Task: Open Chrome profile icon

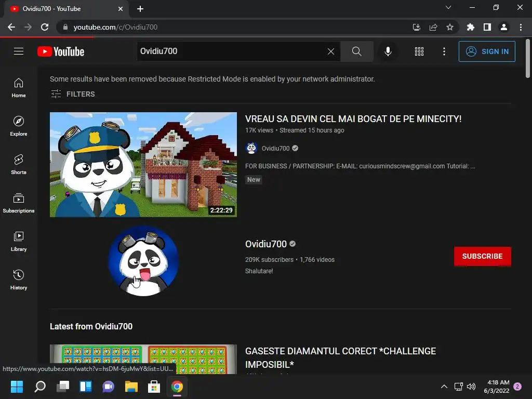Action: coord(504,27)
